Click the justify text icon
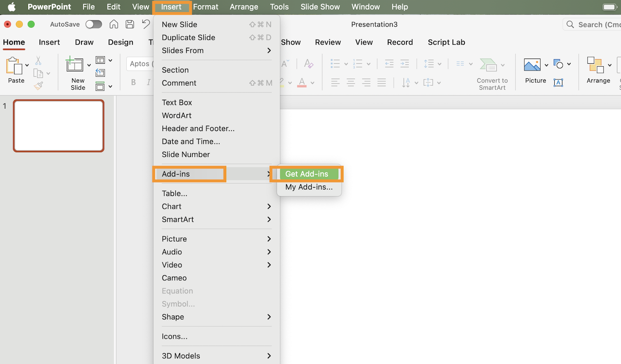Image resolution: width=621 pixels, height=364 pixels. pos(382,82)
